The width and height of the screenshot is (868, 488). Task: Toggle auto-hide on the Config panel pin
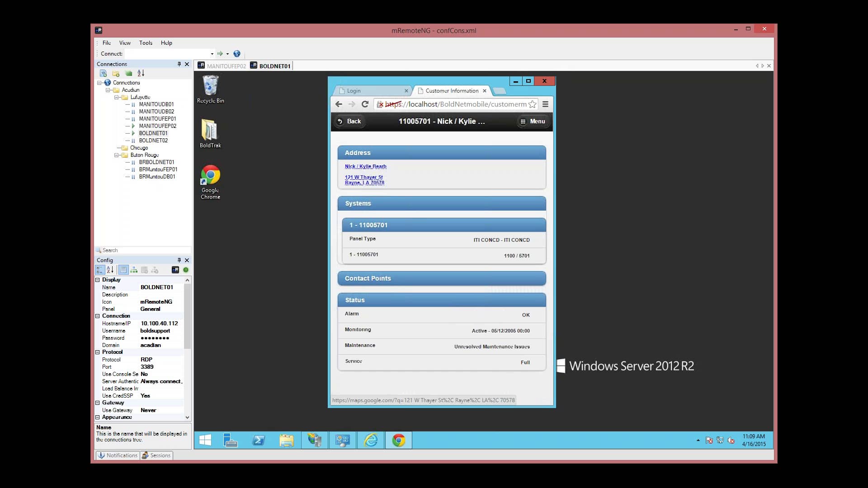179,260
